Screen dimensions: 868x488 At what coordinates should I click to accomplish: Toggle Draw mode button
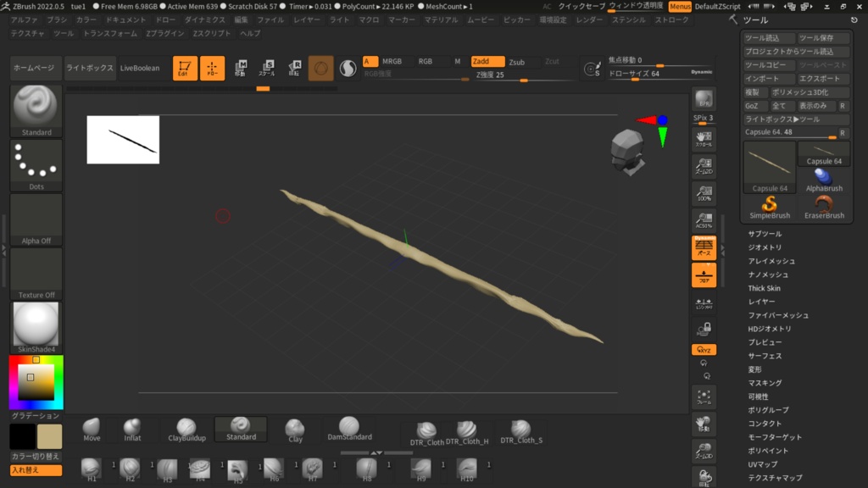(x=212, y=68)
